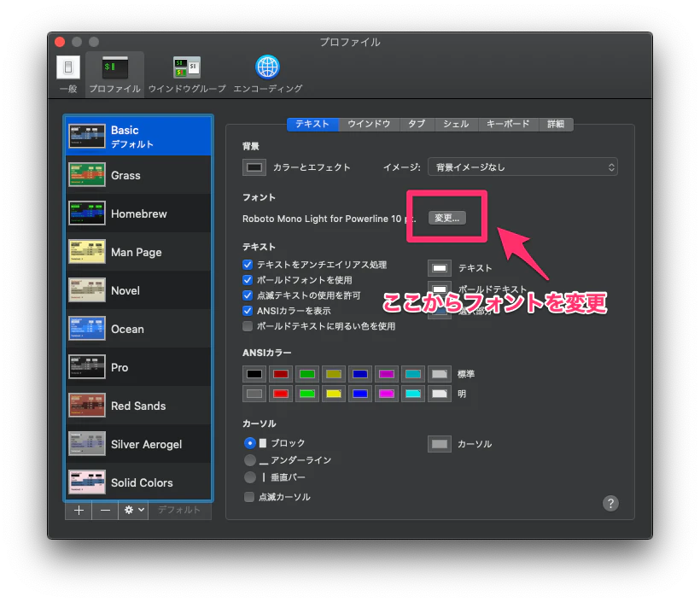
Task: Select the Red Sands profile
Action: (138, 405)
